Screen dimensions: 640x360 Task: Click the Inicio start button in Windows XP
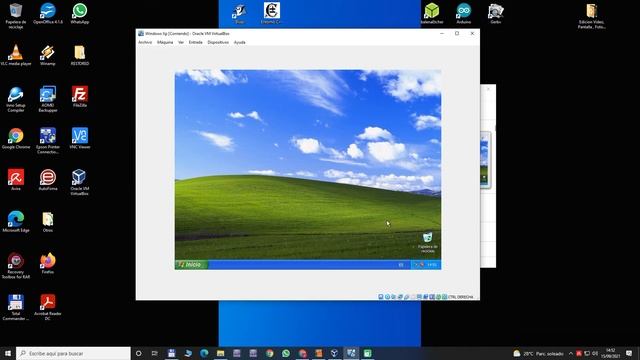coord(191,265)
